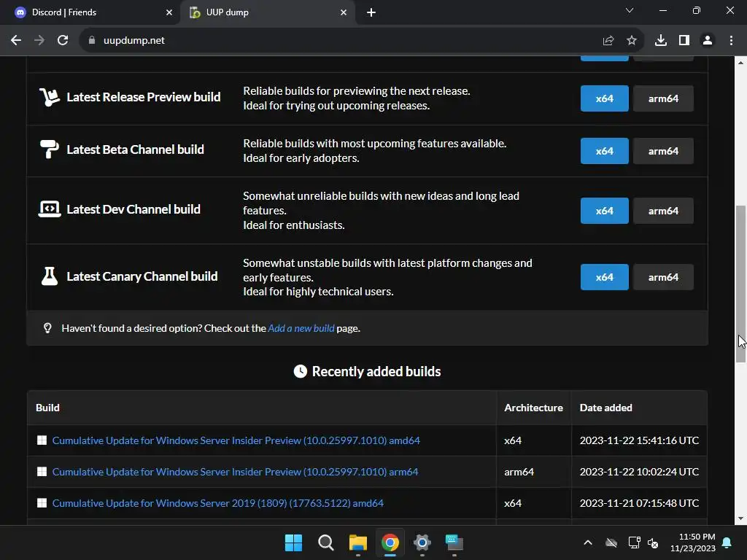Click the Beta Channel paint roller icon

(x=49, y=149)
